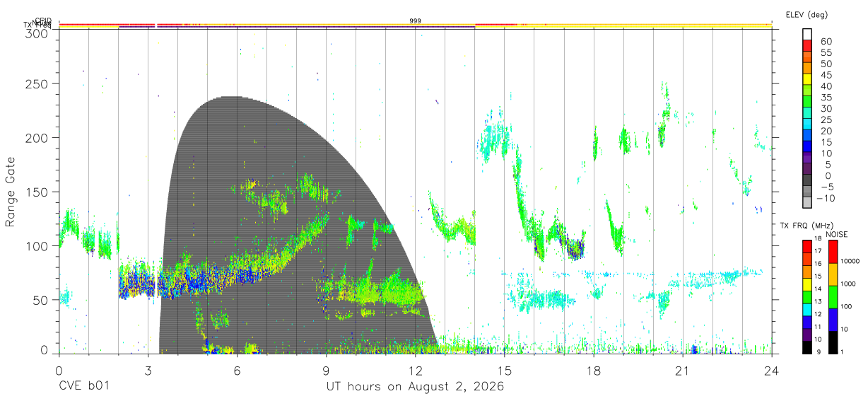Click the x-axis tick label '21'
868x401 pixels.
[x=683, y=371]
